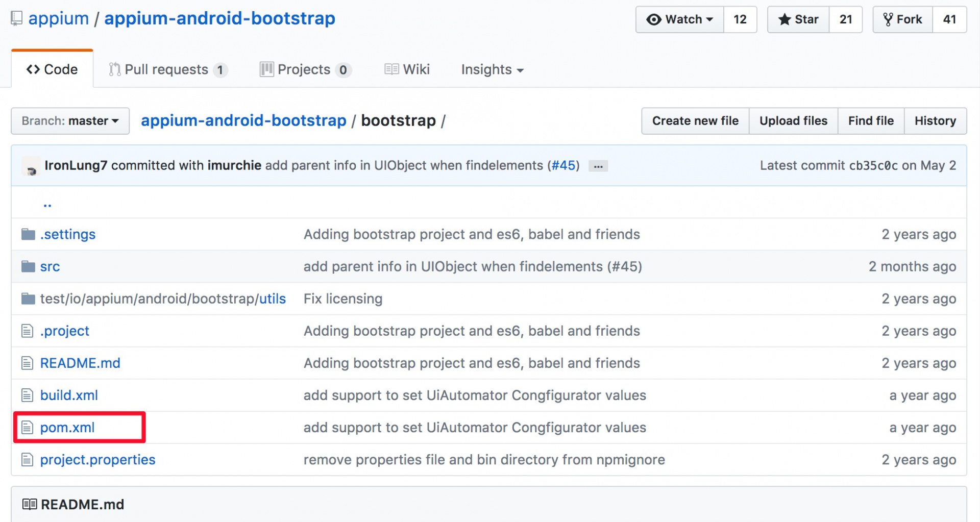Click build.xml row commit message
The image size is (980, 522).
point(475,395)
